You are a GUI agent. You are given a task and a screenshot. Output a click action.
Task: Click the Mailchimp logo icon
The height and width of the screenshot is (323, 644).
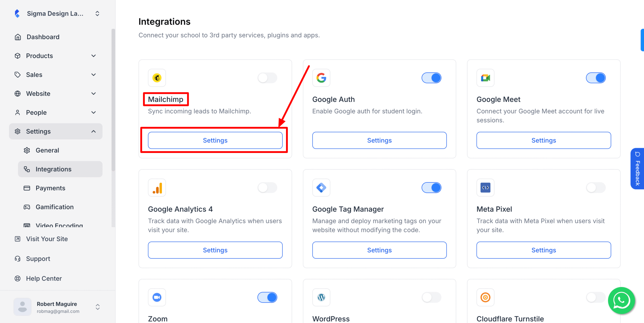(157, 78)
